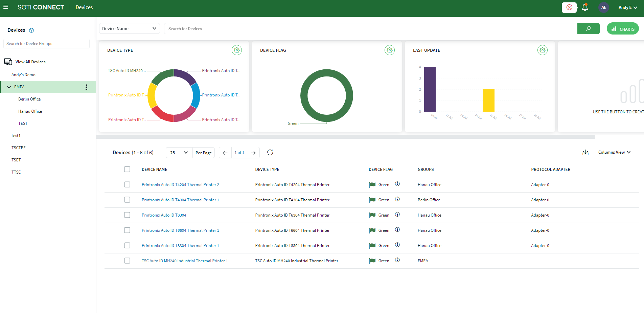Select all devices header checkbox
Viewport: 644px width, 313px height.
tap(127, 169)
